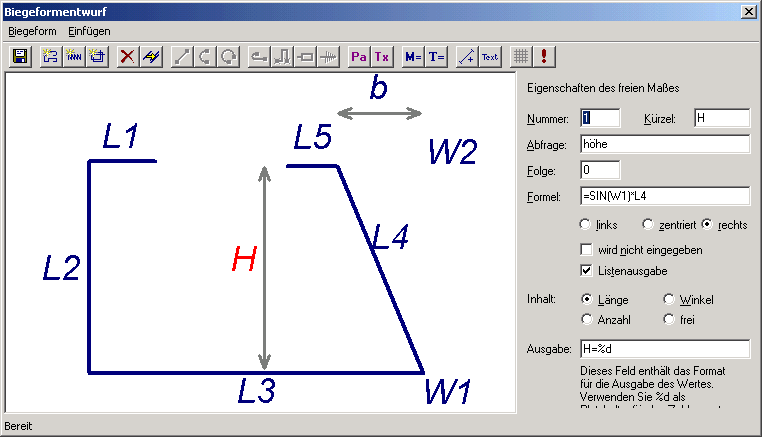
Task: Click the M= toolbar icon
Action: pos(413,57)
